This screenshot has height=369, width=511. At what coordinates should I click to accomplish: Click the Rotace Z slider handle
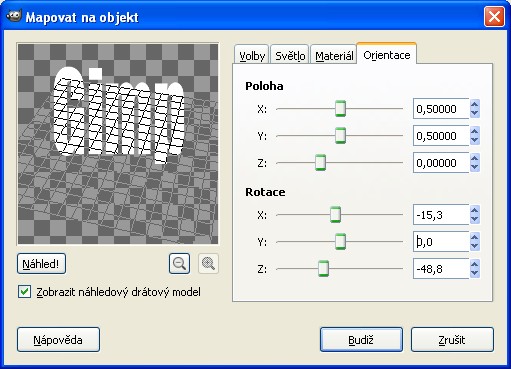point(323,269)
